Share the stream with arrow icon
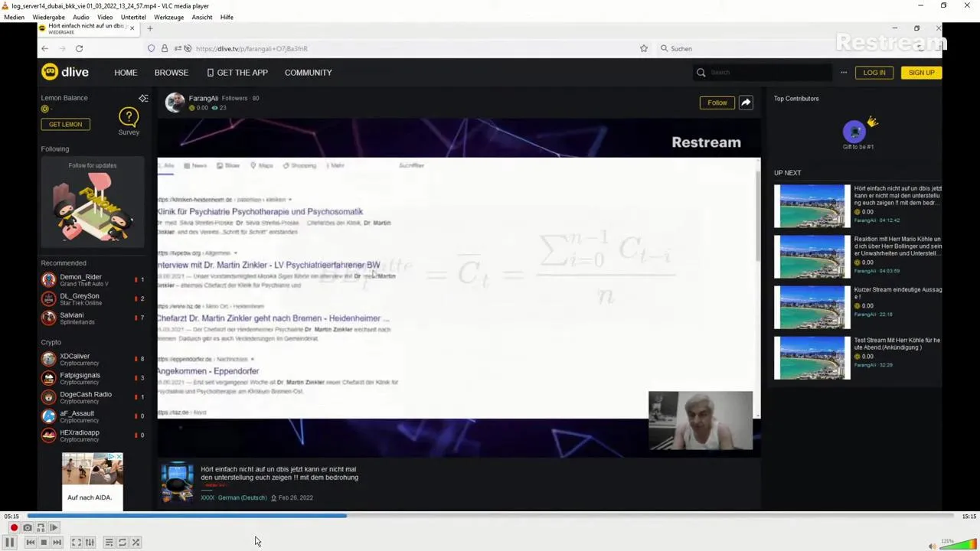 (x=746, y=103)
